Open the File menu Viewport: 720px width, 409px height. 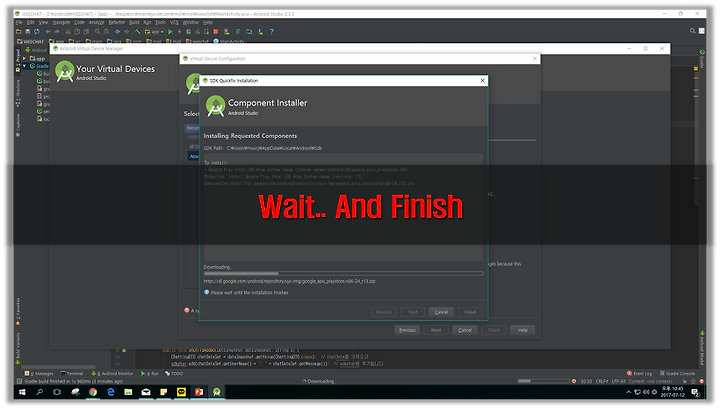tap(19, 22)
